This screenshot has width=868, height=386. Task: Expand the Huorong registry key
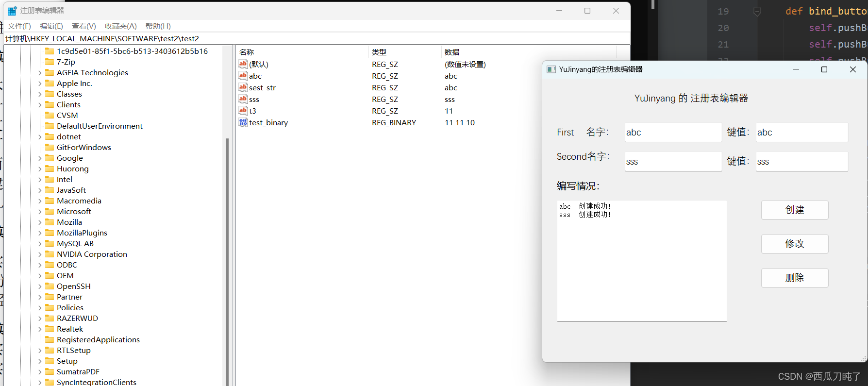click(x=40, y=169)
